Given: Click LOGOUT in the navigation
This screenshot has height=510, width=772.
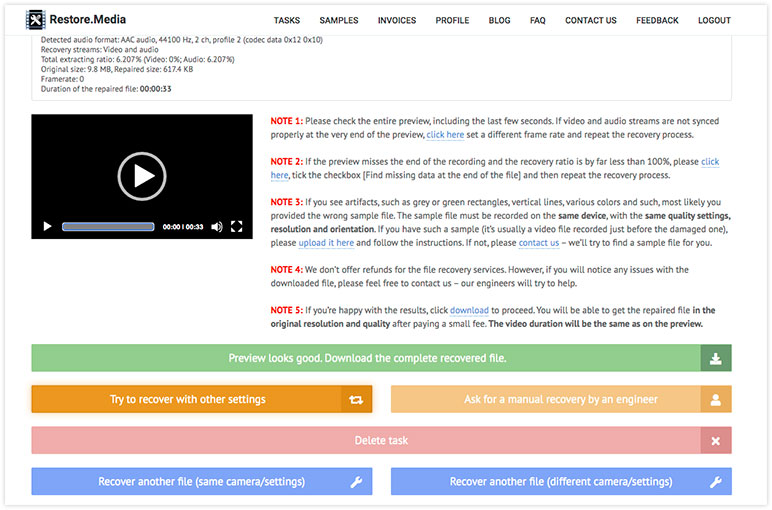Looking at the screenshot, I should coord(714,20).
